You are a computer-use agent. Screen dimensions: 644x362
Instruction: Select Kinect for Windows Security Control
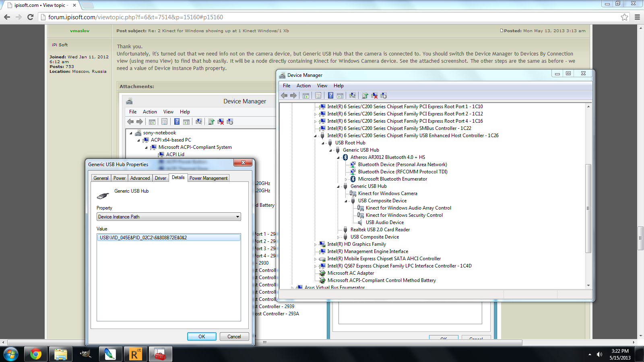(x=404, y=215)
